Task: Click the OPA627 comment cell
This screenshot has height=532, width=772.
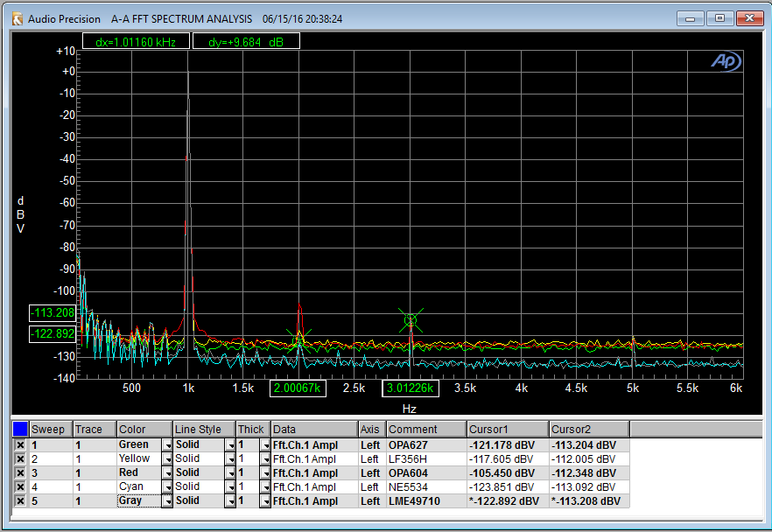Action: (x=426, y=444)
